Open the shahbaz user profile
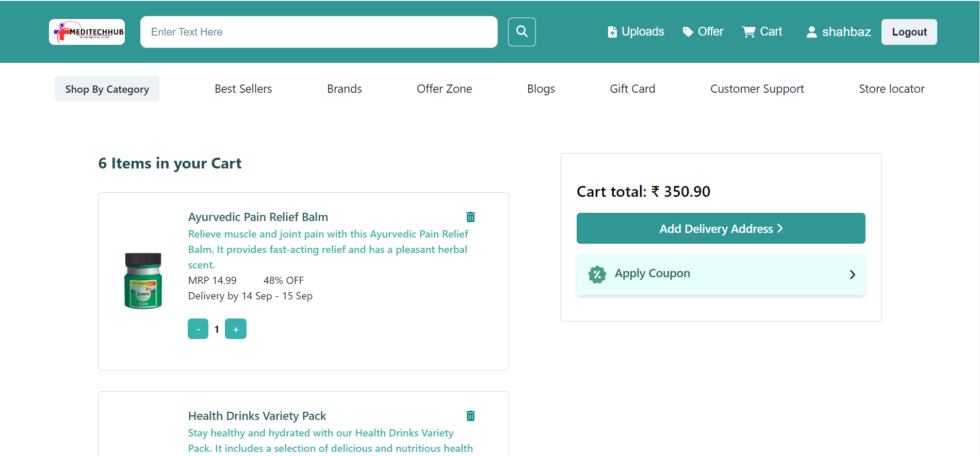 click(x=838, y=32)
